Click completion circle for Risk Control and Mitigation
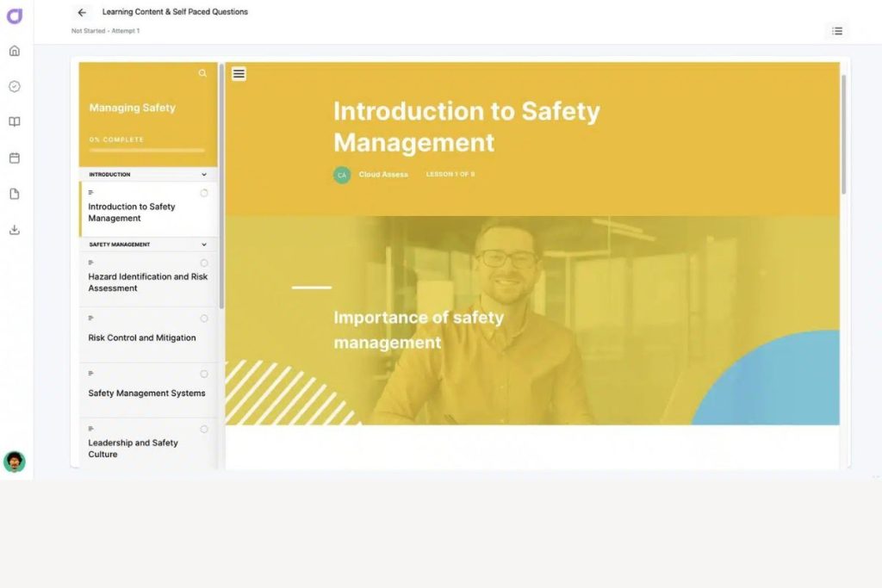The height and width of the screenshot is (588, 882). [x=204, y=319]
